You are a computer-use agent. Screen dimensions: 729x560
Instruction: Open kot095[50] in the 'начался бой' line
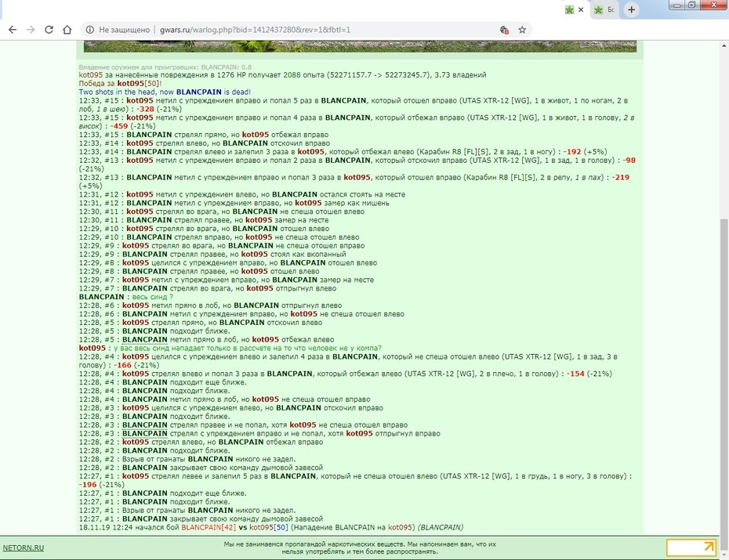tap(269, 527)
